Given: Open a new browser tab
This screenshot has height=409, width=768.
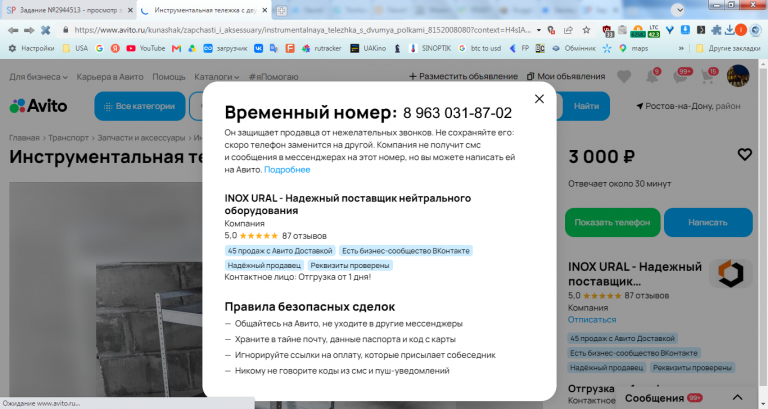Looking at the screenshot, I should pos(282,10).
